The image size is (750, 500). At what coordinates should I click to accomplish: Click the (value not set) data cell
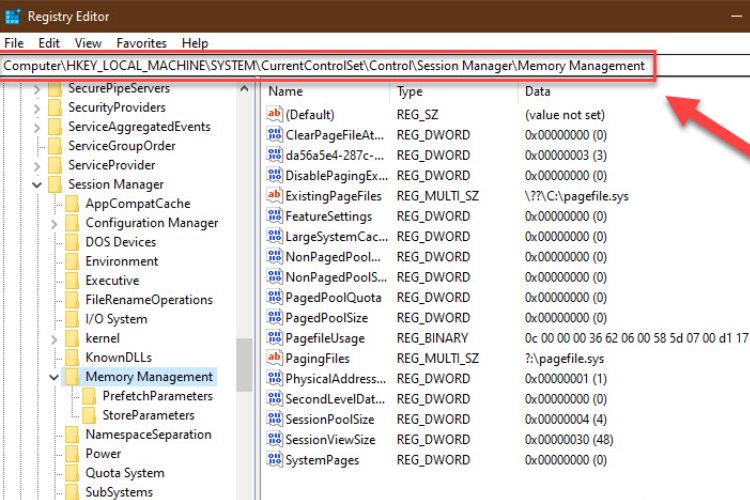click(x=564, y=114)
